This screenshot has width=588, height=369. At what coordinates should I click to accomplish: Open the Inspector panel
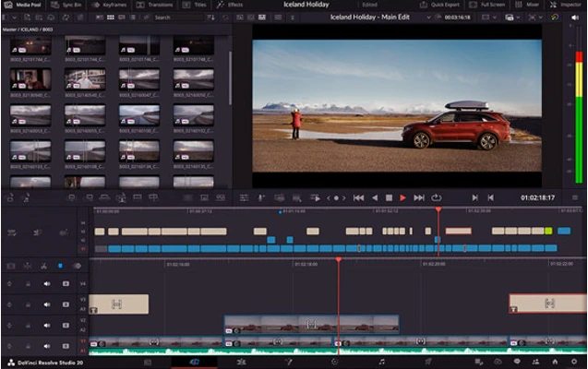pos(566,5)
